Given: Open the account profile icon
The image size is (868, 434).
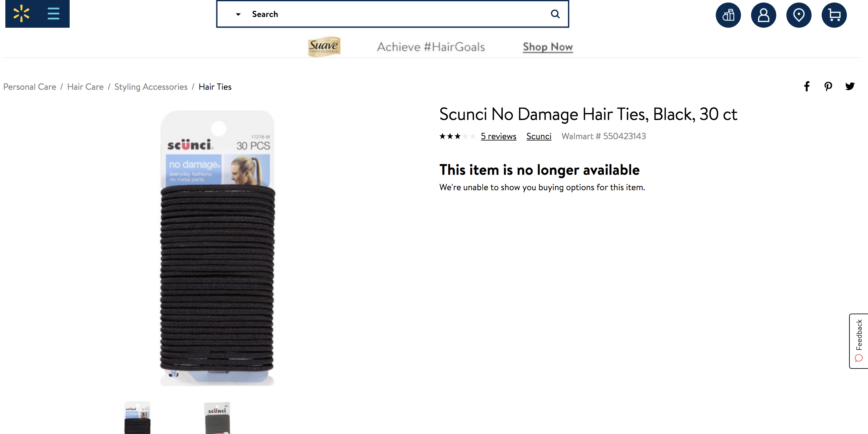Looking at the screenshot, I should click(x=763, y=15).
